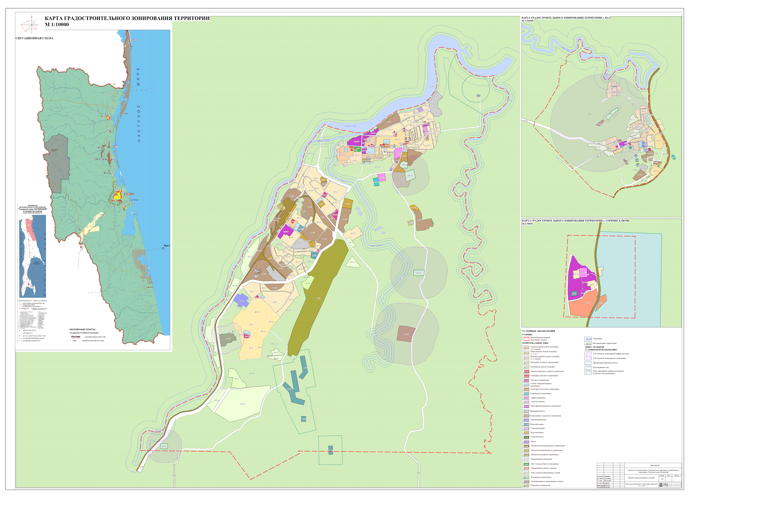Click the Горячие Ключи inset zoning map

601,273
